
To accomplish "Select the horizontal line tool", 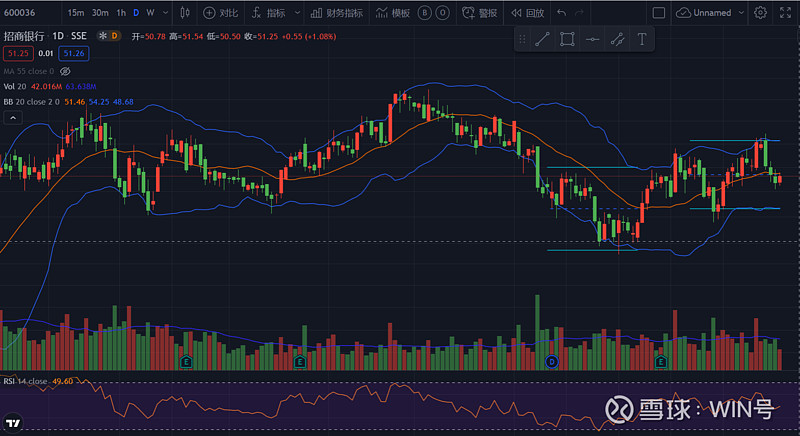I will coord(592,40).
